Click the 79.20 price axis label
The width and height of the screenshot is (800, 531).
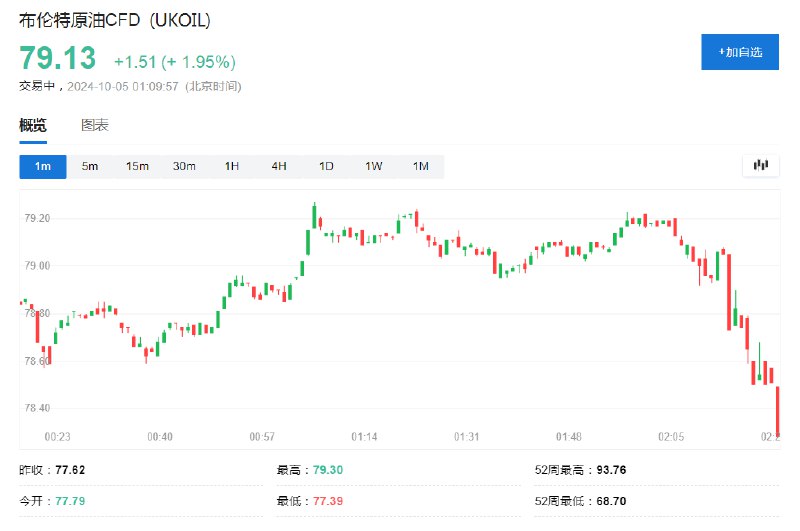37,218
